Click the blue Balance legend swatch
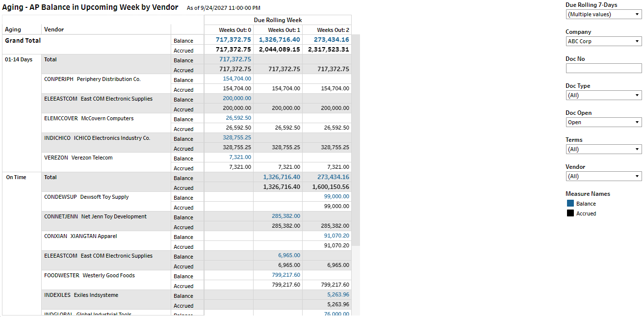 coord(570,204)
